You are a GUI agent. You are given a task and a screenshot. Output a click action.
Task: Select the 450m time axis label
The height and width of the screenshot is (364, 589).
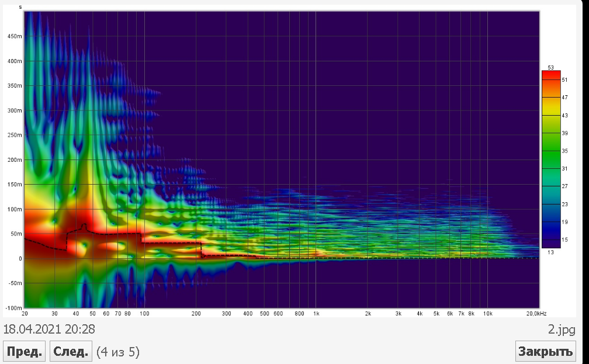15,36
